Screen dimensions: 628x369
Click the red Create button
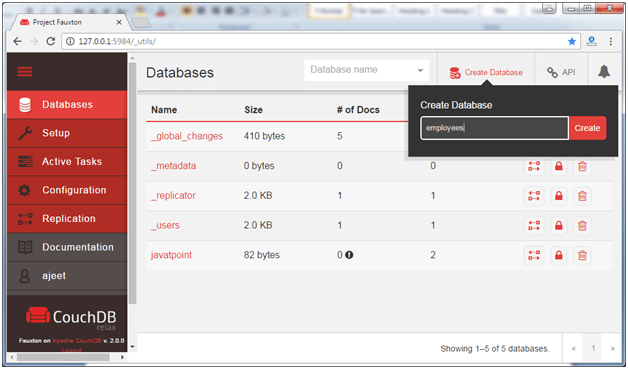[587, 128]
